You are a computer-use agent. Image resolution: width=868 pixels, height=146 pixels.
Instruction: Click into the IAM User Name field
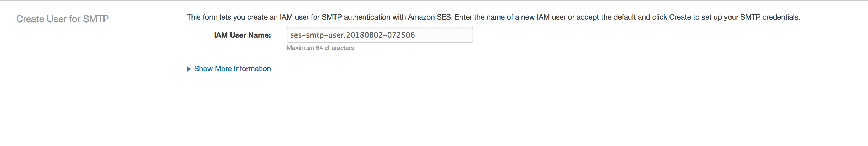tap(379, 35)
